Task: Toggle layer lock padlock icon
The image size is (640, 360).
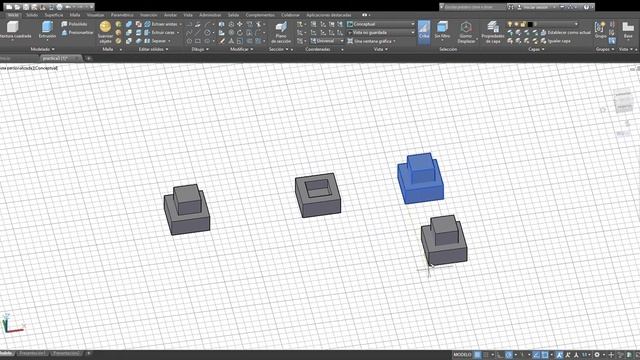Action: (x=523, y=24)
